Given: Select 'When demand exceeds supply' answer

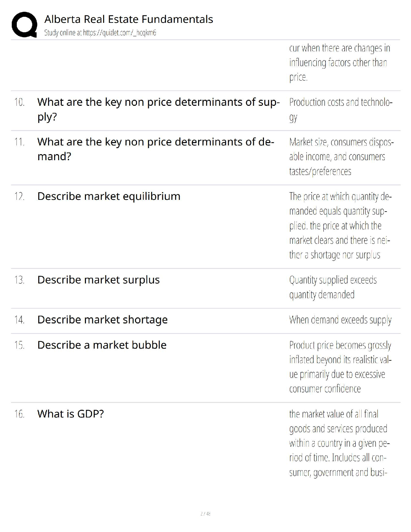Looking at the screenshot, I should click(x=340, y=320).
